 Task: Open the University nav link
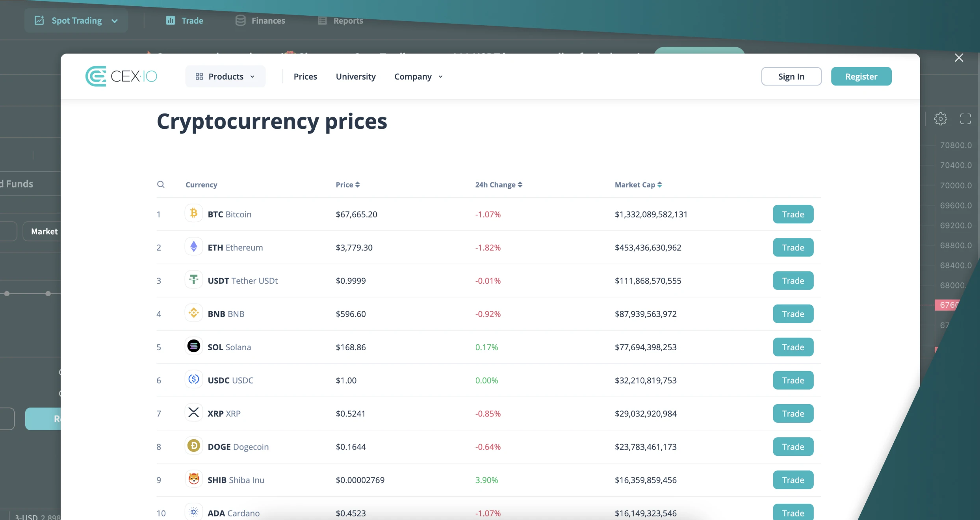[x=356, y=76]
